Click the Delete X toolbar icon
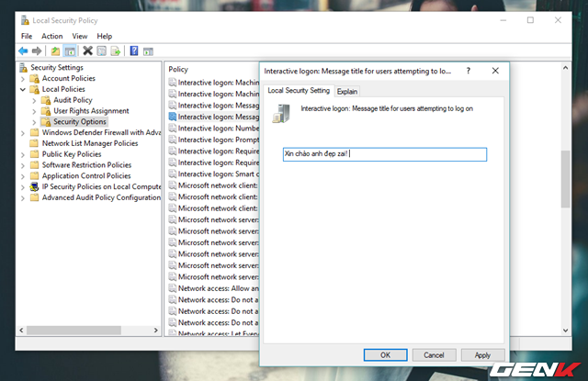588x381 pixels. click(88, 50)
